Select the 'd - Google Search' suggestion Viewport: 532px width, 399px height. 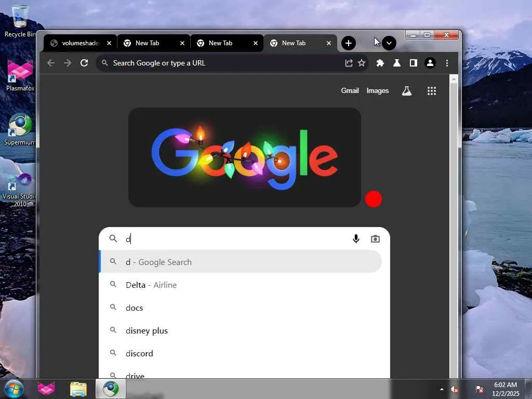click(240, 262)
